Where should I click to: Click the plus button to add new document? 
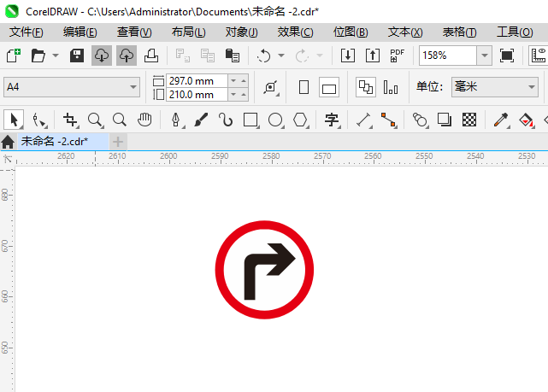tap(118, 141)
